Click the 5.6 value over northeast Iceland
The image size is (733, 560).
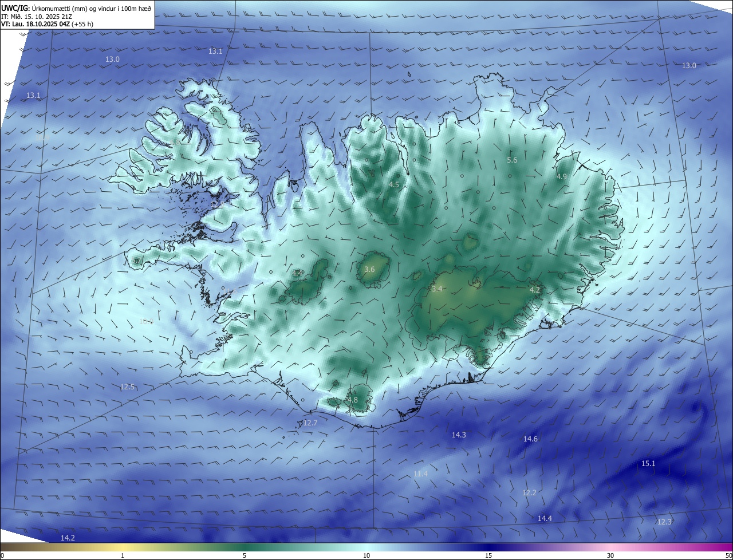pyautogui.click(x=512, y=160)
